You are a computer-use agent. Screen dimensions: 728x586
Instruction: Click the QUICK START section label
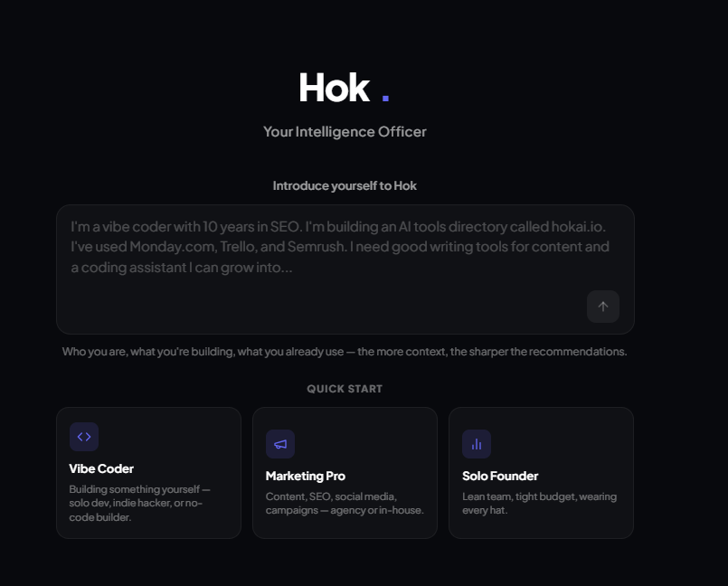click(345, 388)
